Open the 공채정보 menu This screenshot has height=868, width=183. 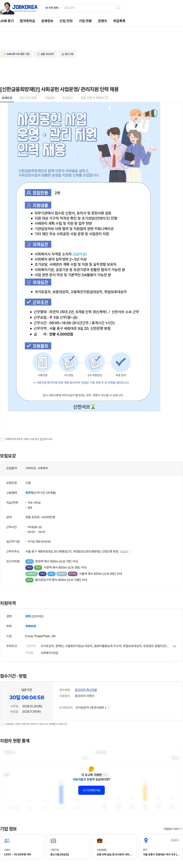click(47, 21)
